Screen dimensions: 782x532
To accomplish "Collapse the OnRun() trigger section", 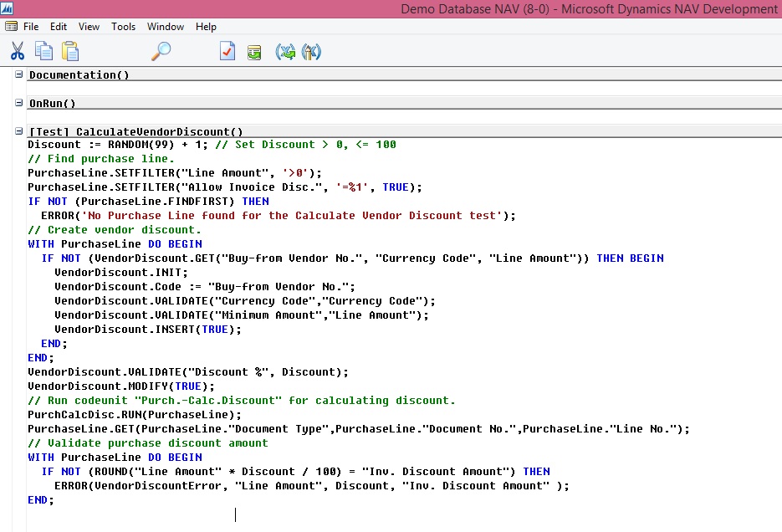I will 19,104.
